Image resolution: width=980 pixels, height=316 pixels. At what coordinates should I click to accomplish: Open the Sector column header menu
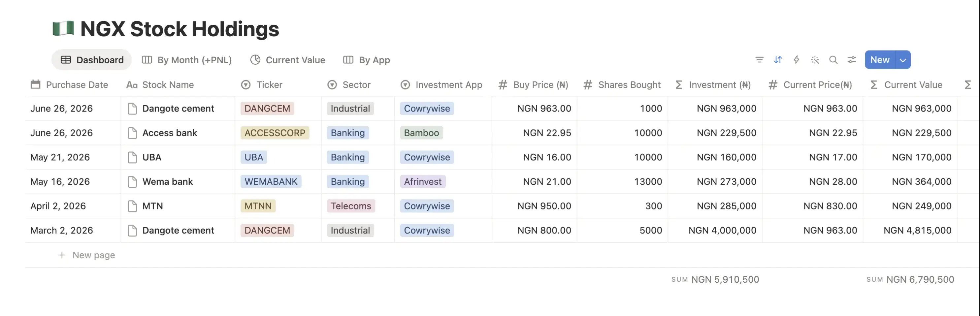[x=349, y=85]
